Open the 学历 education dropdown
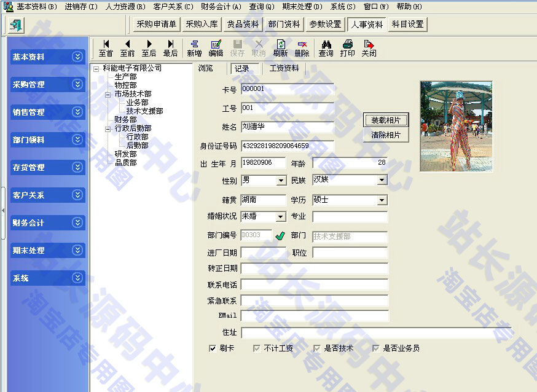Screen dimensions: 537x392 pos(382,200)
